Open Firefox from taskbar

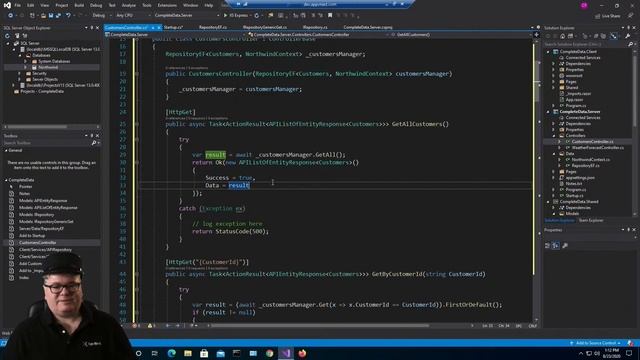point(302,353)
